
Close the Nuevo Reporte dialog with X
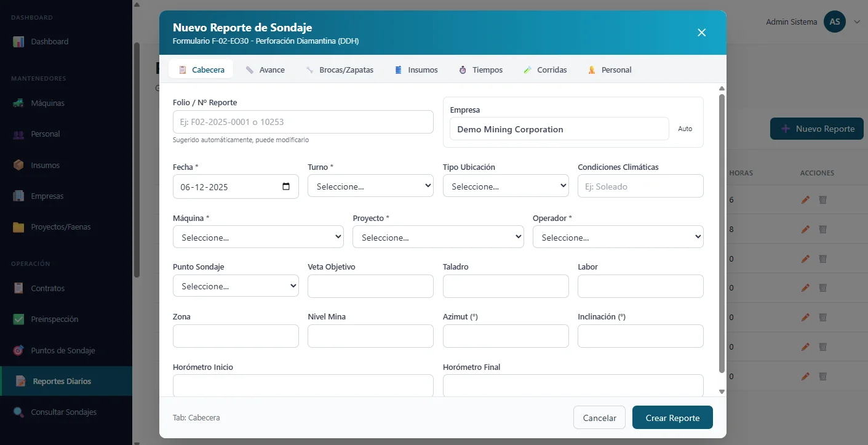click(x=701, y=33)
